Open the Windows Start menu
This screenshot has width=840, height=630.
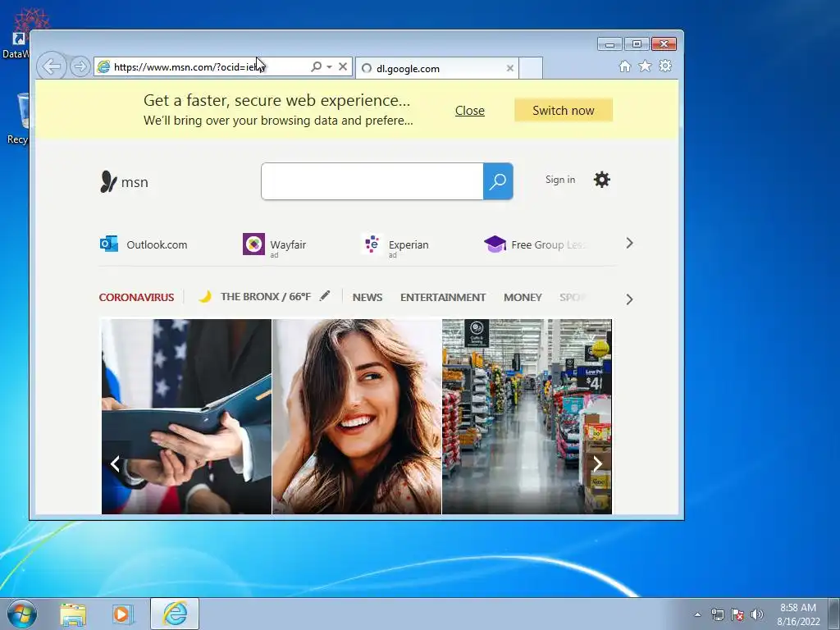pos(22,614)
